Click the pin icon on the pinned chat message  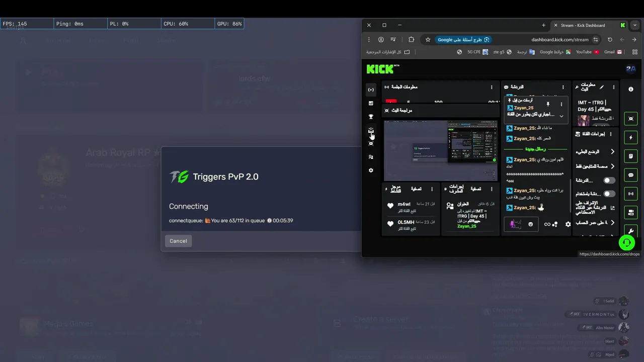click(548, 104)
